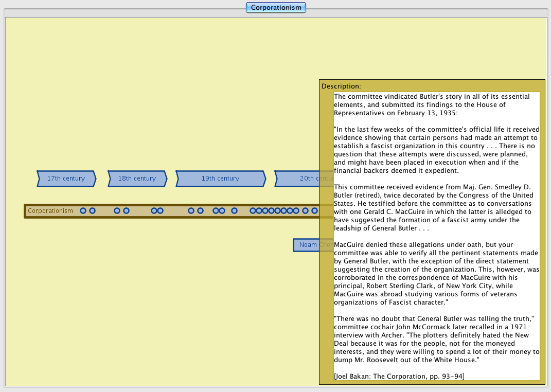Viewport: 551px width, 392px height.
Task: Click the left marker of the pair between 18th and 19th century
Action: click(154, 211)
